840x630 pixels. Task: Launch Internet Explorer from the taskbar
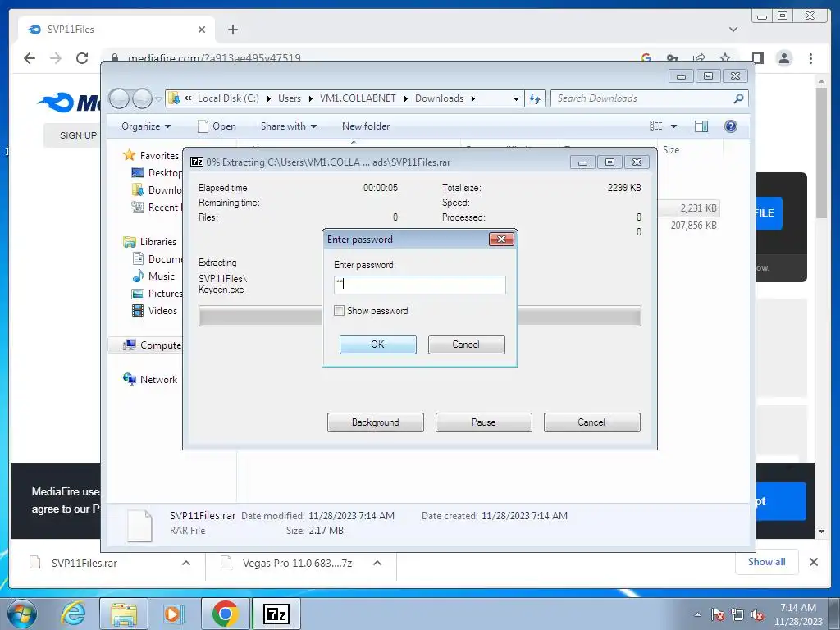[73, 614]
